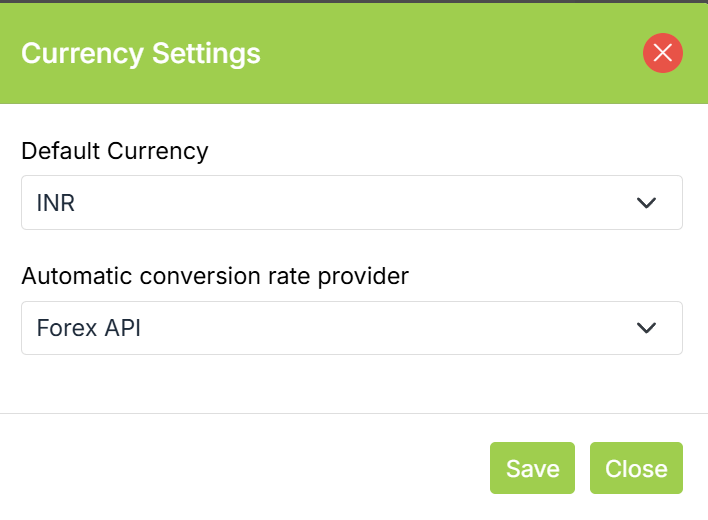Change default currency from INR
Screen dimensions: 708x520
click(351, 203)
